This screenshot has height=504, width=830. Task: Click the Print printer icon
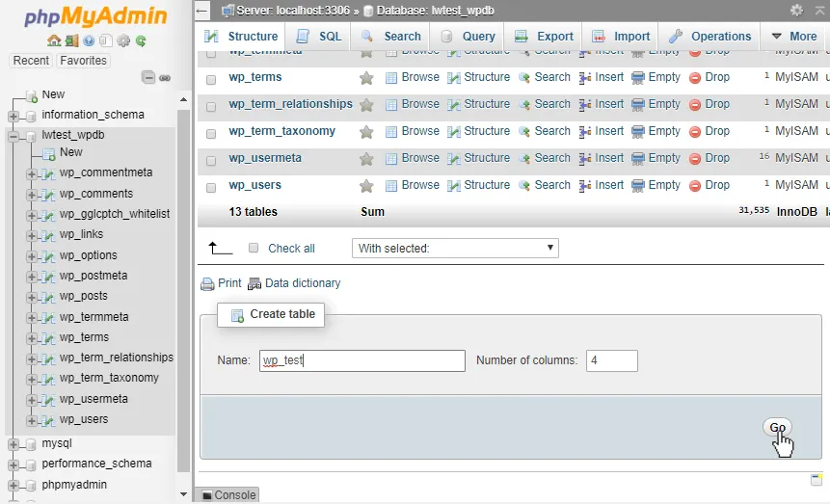pyautogui.click(x=207, y=284)
